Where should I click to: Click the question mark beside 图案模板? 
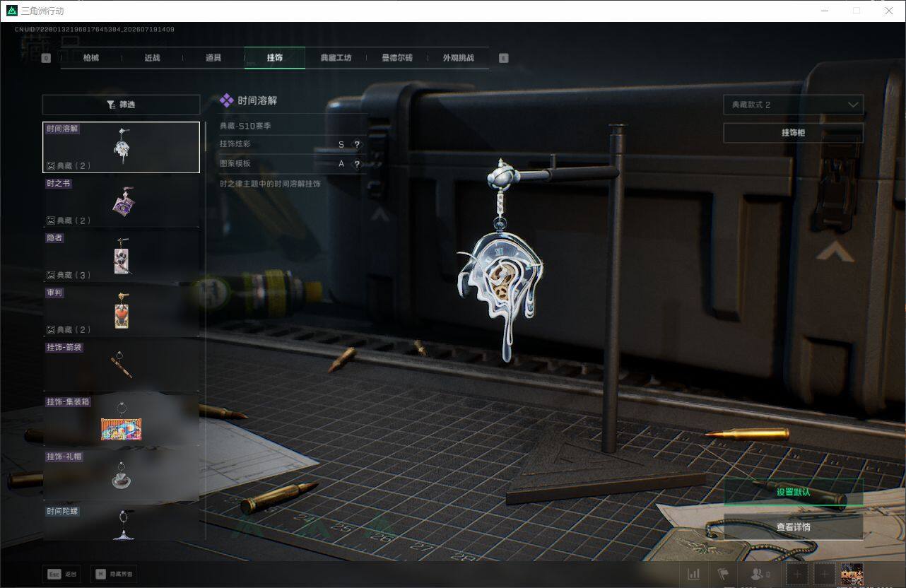pyautogui.click(x=357, y=164)
